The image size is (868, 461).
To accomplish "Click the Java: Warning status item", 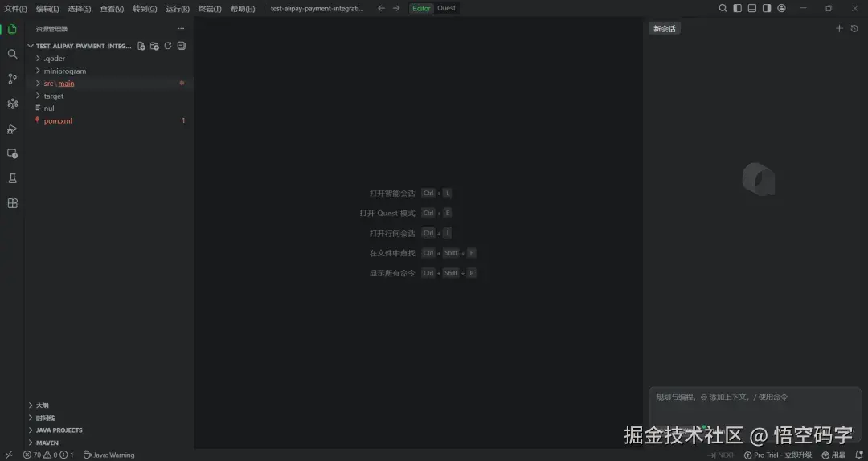I will (108, 455).
